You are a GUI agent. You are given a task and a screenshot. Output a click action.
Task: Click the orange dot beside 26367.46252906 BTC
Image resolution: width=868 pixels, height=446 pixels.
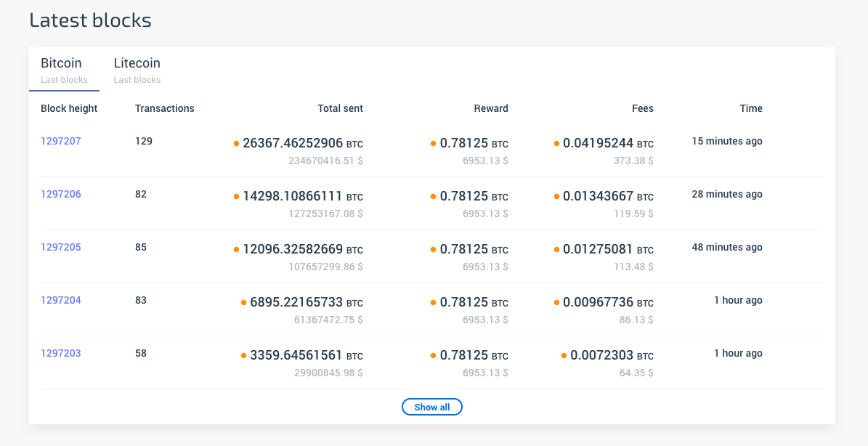tap(236, 143)
